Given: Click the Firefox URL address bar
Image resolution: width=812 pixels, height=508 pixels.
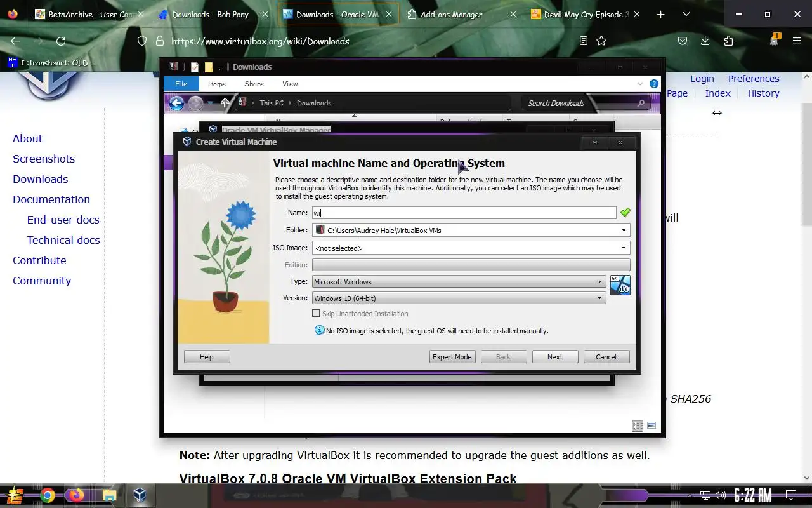Looking at the screenshot, I should pos(371,41).
